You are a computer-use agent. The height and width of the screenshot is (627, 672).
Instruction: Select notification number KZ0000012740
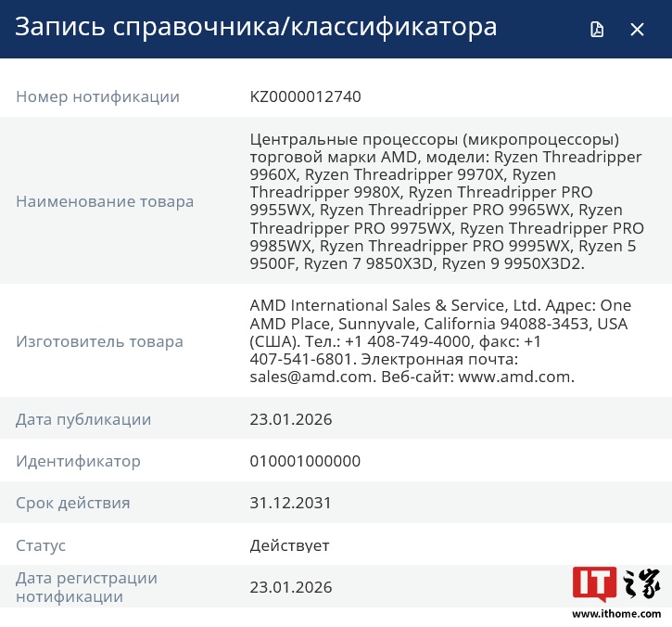[x=305, y=96]
